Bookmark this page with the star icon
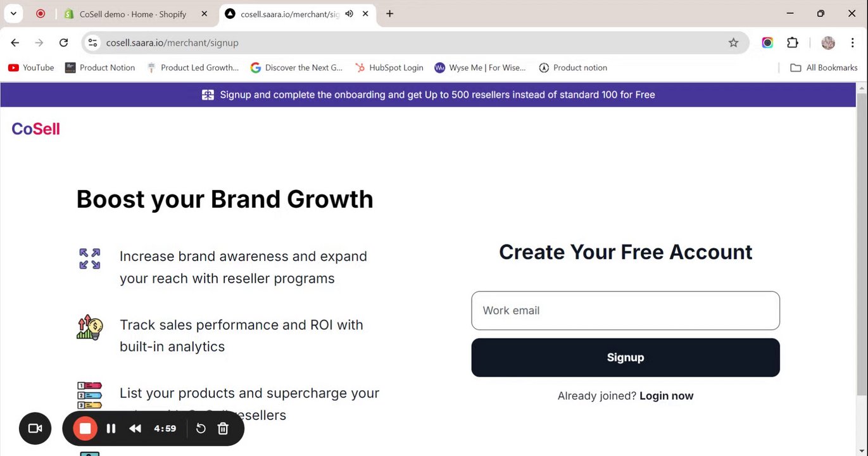This screenshot has height=456, width=868. (x=733, y=42)
